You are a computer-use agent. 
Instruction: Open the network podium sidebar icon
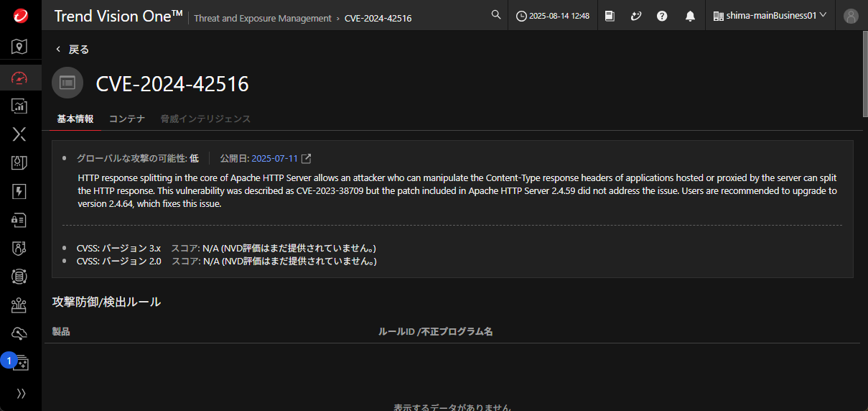tap(20, 305)
